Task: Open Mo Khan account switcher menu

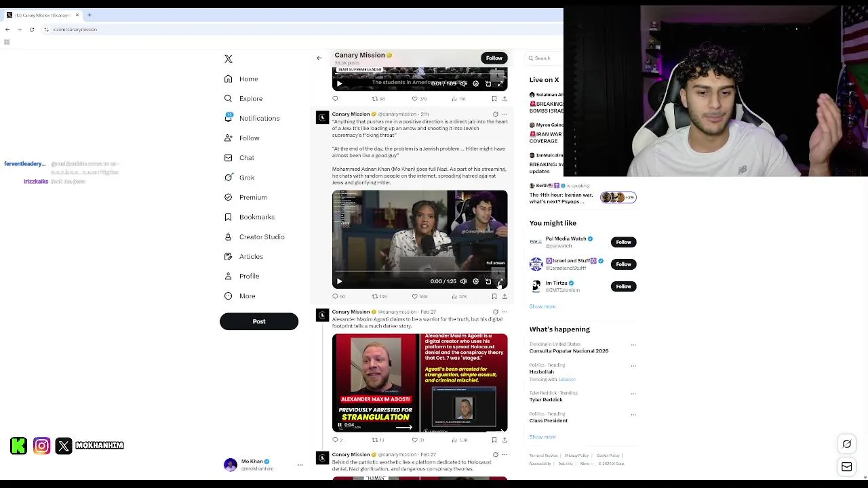Action: click(263, 465)
